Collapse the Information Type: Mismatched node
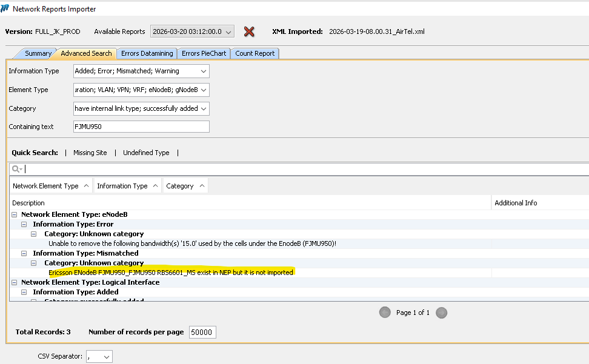 point(24,253)
